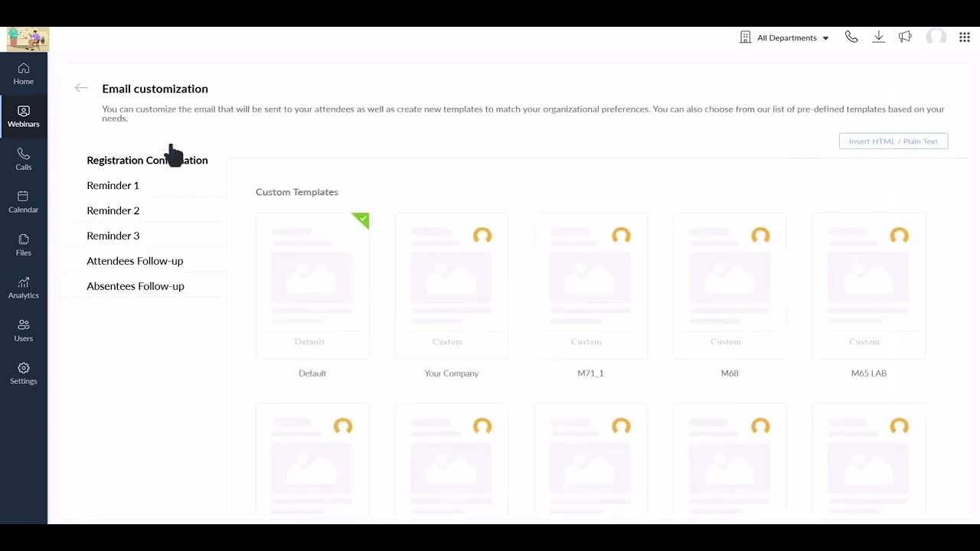Select Reminder 3 tab
This screenshot has width=980, height=551.
[113, 236]
